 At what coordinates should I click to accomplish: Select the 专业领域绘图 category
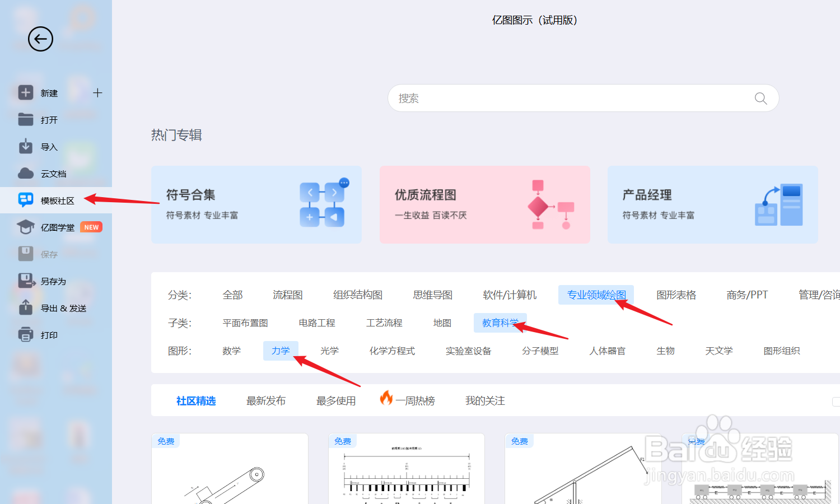coord(596,295)
